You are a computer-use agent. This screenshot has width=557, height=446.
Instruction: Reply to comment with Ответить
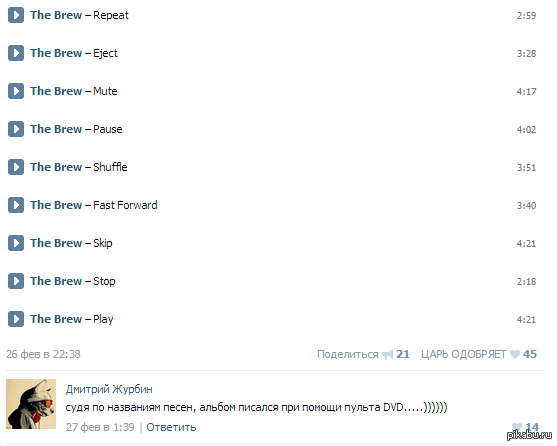pyautogui.click(x=171, y=427)
